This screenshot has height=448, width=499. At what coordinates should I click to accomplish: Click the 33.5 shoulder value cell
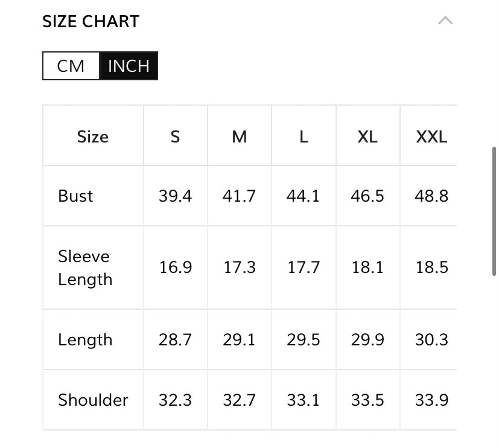(x=367, y=400)
